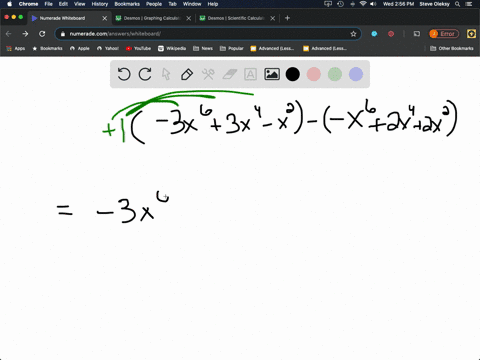Open the History menu
This screenshot has height=360, width=480.
coord(100,4)
